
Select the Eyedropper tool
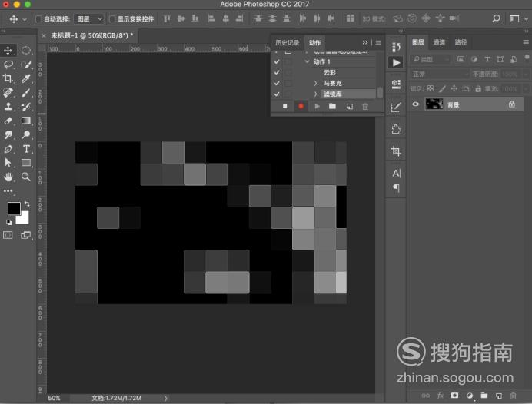tap(26, 78)
